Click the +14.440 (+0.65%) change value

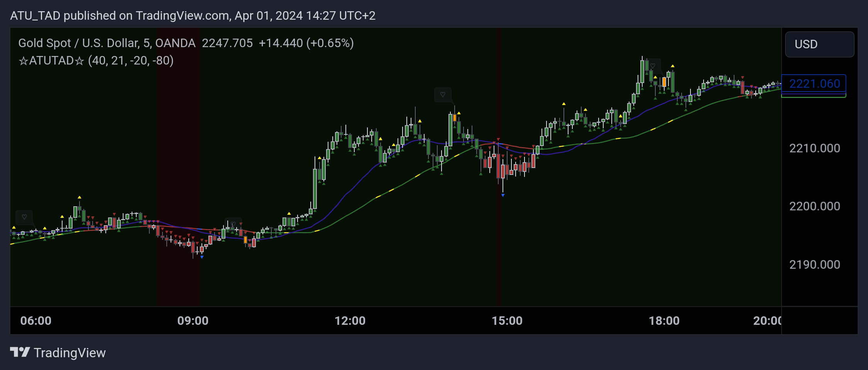[306, 43]
